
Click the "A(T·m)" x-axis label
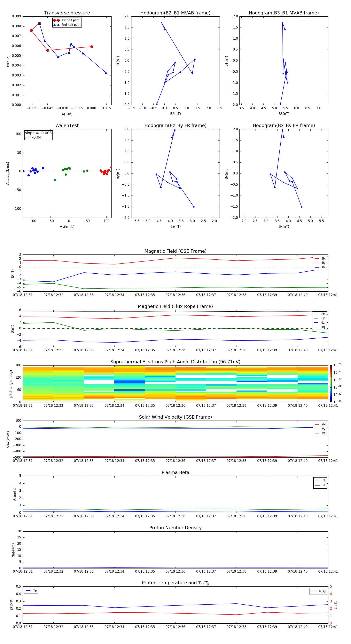click(x=67, y=114)
